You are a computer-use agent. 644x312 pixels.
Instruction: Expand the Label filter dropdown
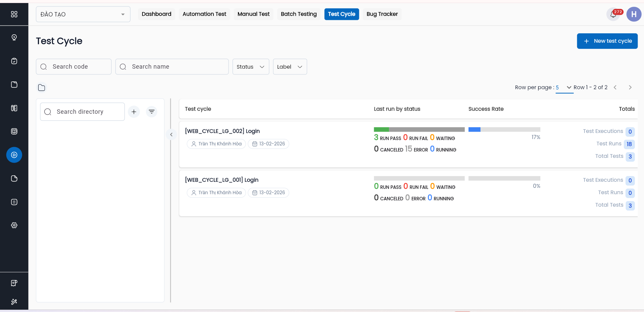pyautogui.click(x=290, y=67)
